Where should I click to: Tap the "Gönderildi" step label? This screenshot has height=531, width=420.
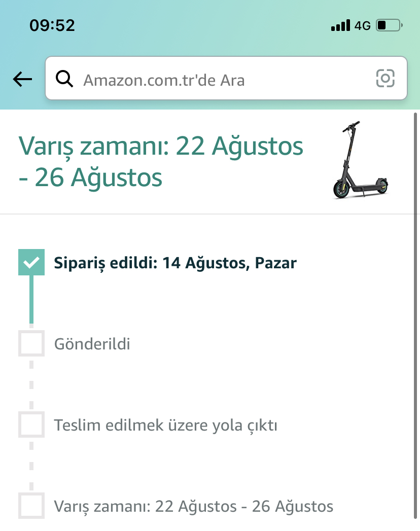point(92,344)
